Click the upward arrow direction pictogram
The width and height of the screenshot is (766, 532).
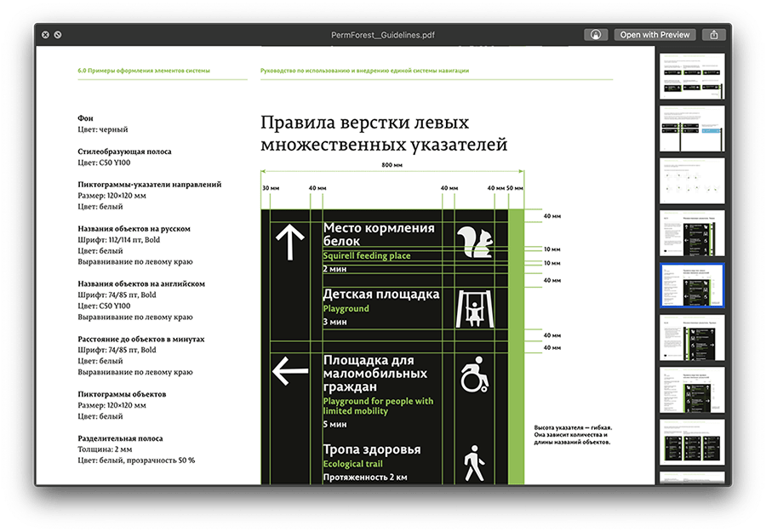[x=289, y=241]
